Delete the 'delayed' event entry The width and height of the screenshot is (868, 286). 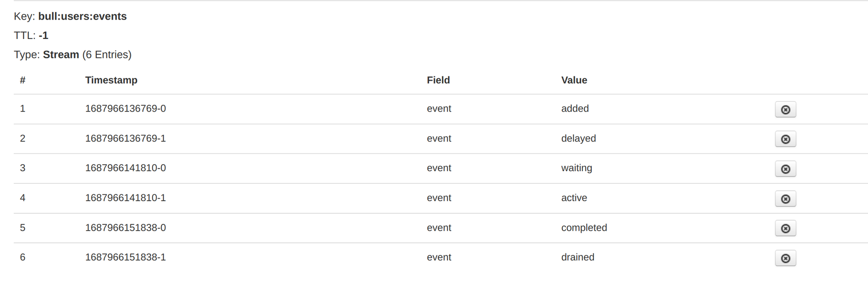(x=785, y=139)
